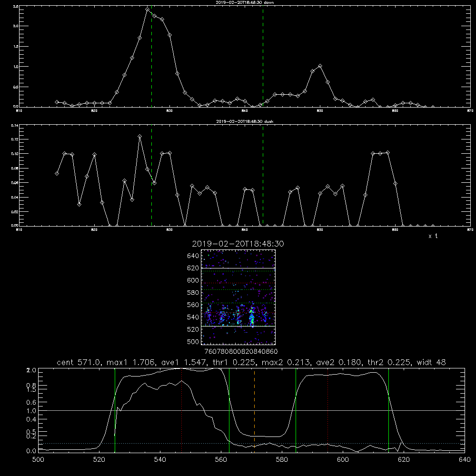Click the 580 label on heatmap vertical axis
This screenshot has height=476, width=476.
193,293
